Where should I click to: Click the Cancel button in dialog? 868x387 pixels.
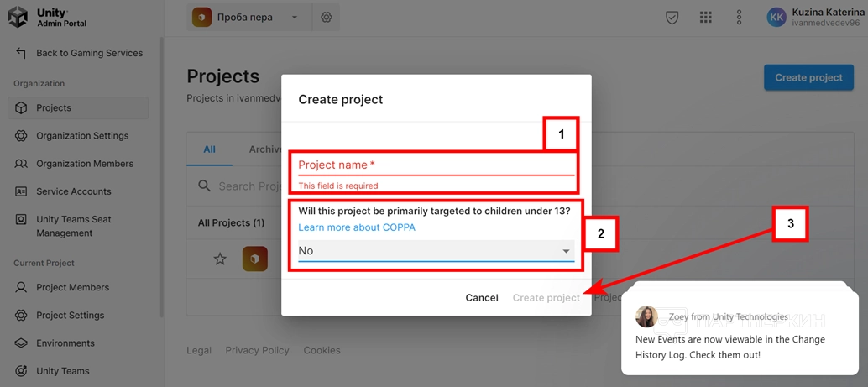coord(482,298)
